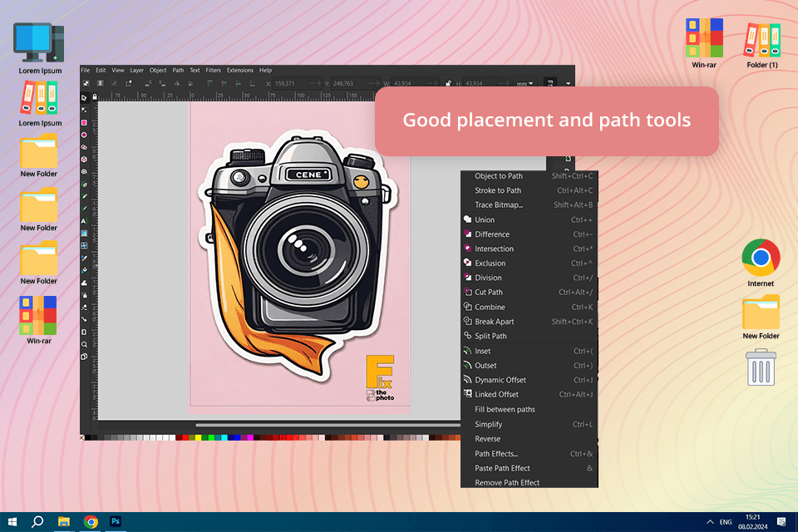Choose Simplify in Path menu
The image size is (798, 532).
[x=530, y=424]
